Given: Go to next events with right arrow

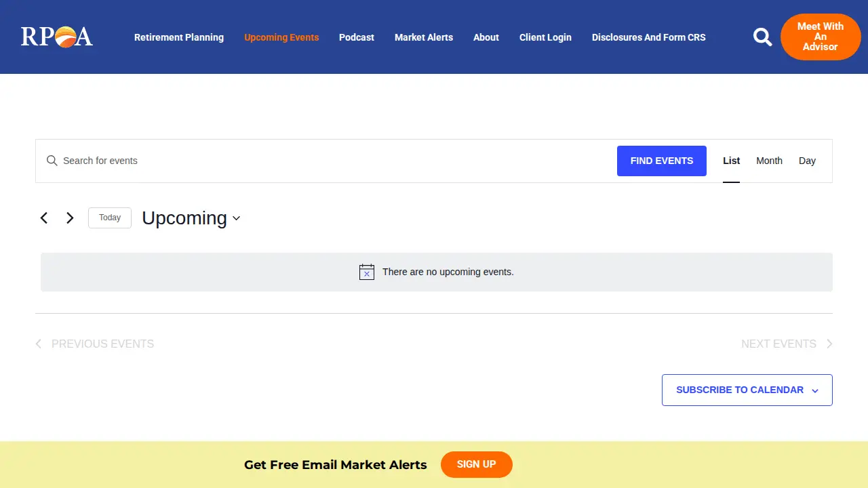Looking at the screenshot, I should 70,218.
